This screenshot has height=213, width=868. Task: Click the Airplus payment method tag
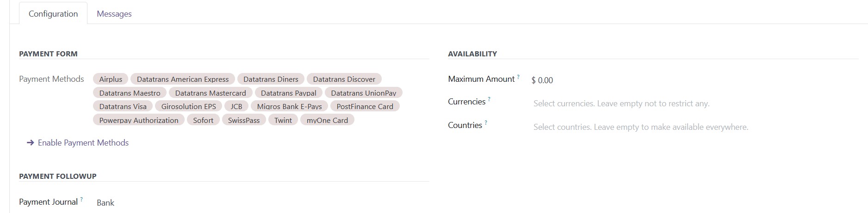coord(111,79)
